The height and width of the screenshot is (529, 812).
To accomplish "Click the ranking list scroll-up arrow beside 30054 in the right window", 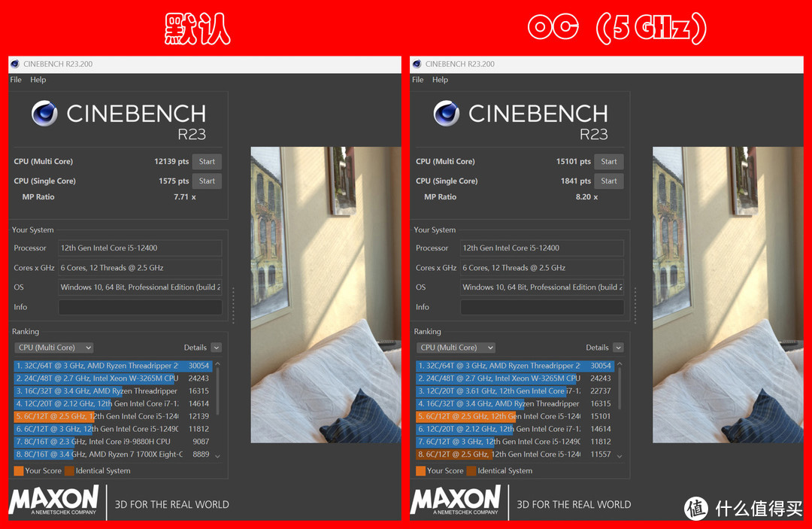I will click(620, 366).
